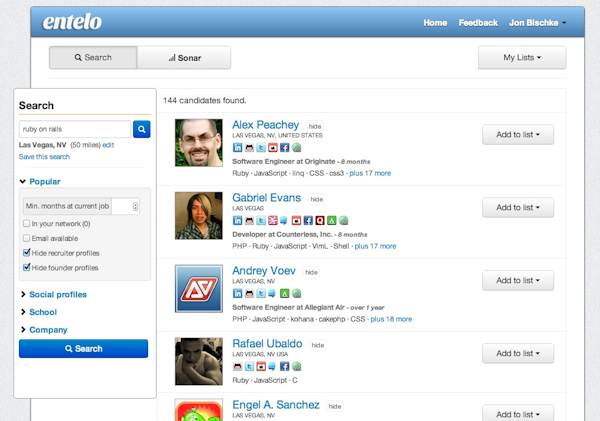Image resolution: width=600 pixels, height=421 pixels.
Task: Click the blue magnifier search icon button
Action: (142, 129)
